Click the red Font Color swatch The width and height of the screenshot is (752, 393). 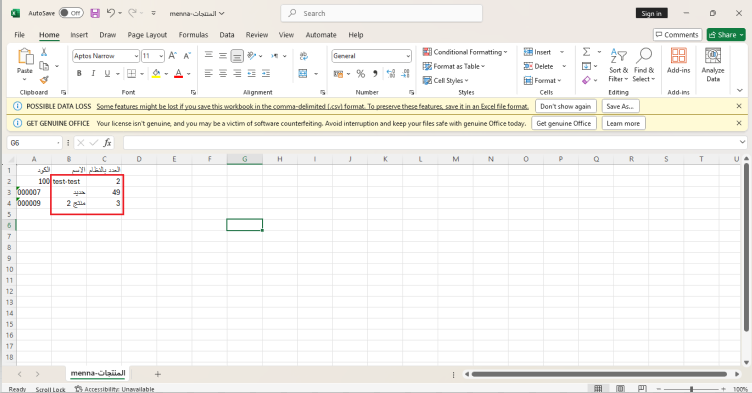(x=178, y=73)
